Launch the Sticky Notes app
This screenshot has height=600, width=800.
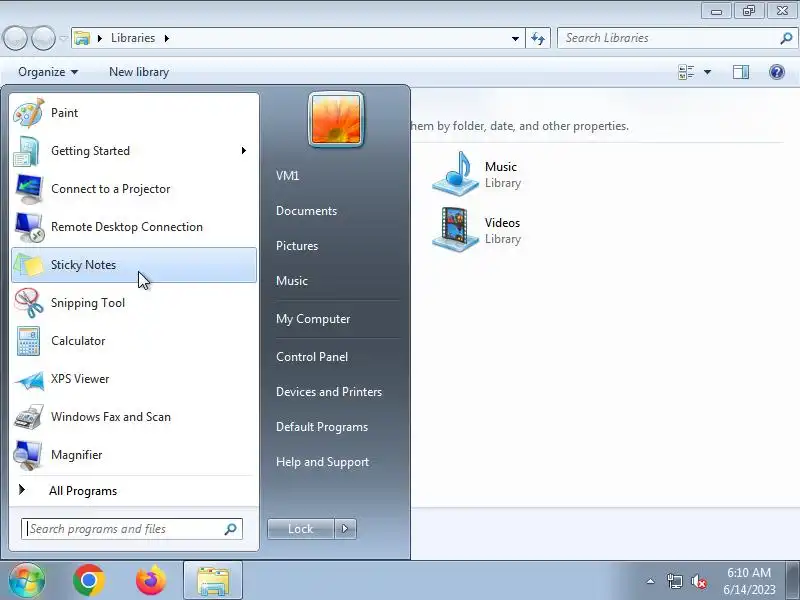coord(133,265)
